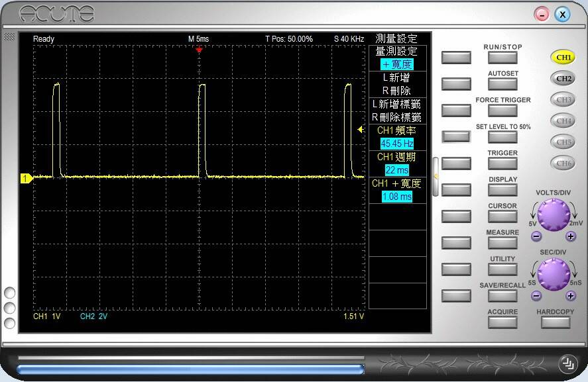588x382 pixels.
Task: Increase VOLTS/DIV with the plus button
Action: point(571,236)
